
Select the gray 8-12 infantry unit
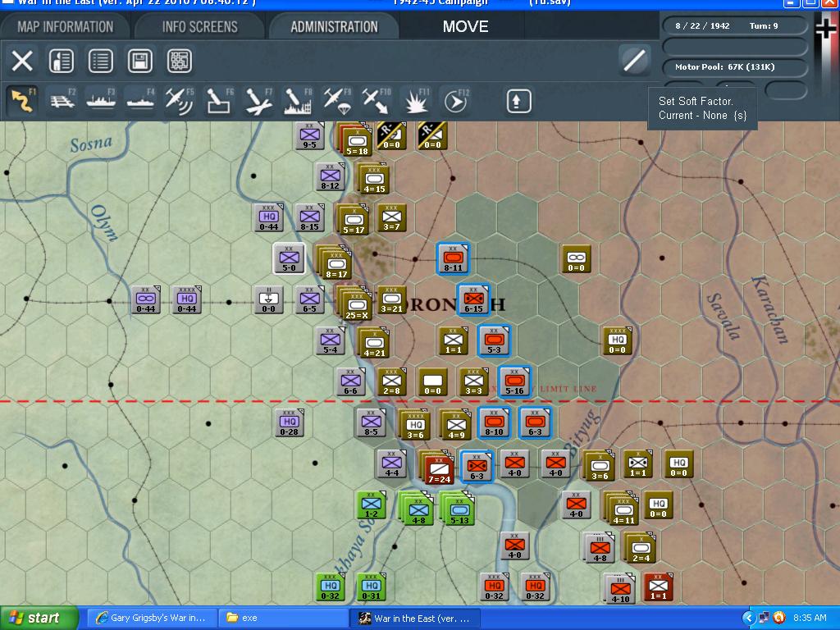(x=330, y=177)
